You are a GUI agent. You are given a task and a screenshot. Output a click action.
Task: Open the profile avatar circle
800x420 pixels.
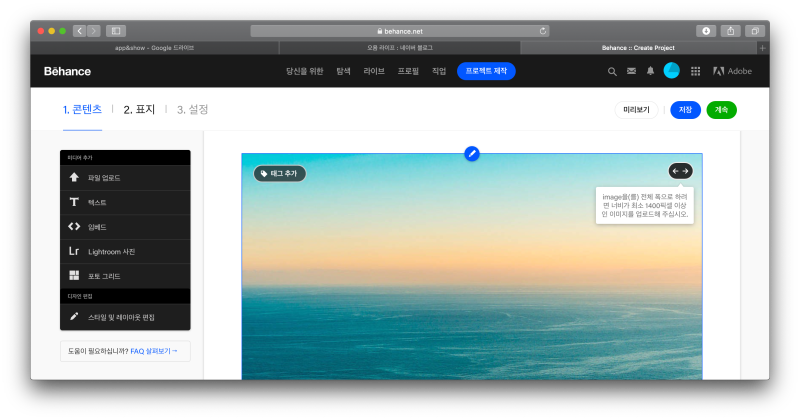671,70
